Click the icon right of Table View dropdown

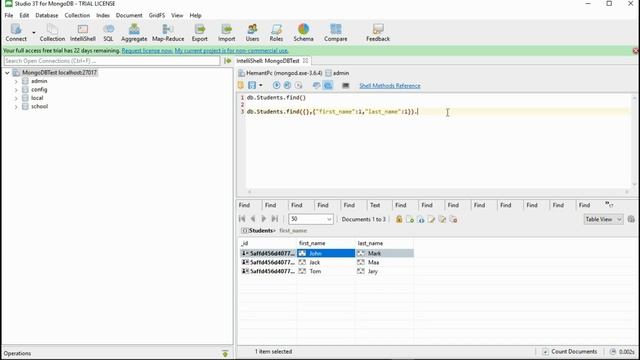(631, 219)
